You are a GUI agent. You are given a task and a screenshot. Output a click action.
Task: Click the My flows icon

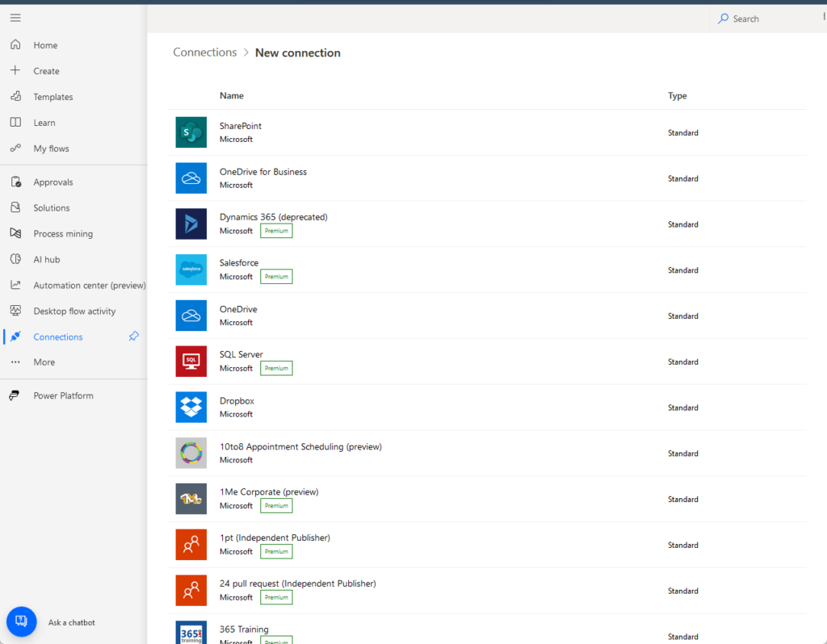click(15, 148)
